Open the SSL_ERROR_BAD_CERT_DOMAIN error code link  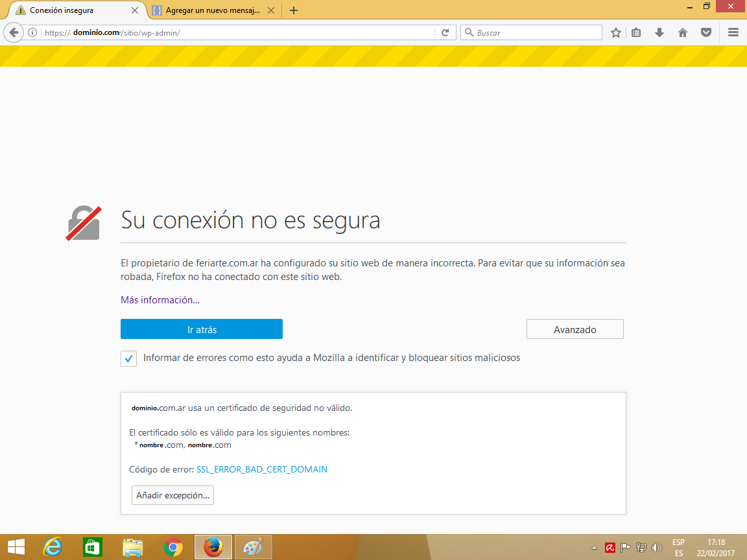[262, 469]
